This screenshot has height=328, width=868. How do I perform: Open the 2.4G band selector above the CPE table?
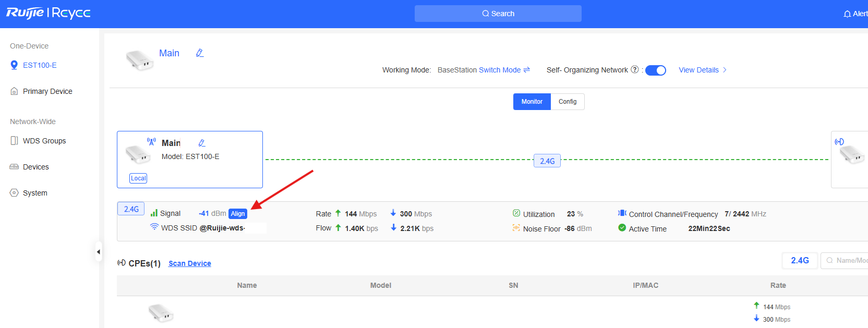coord(799,260)
